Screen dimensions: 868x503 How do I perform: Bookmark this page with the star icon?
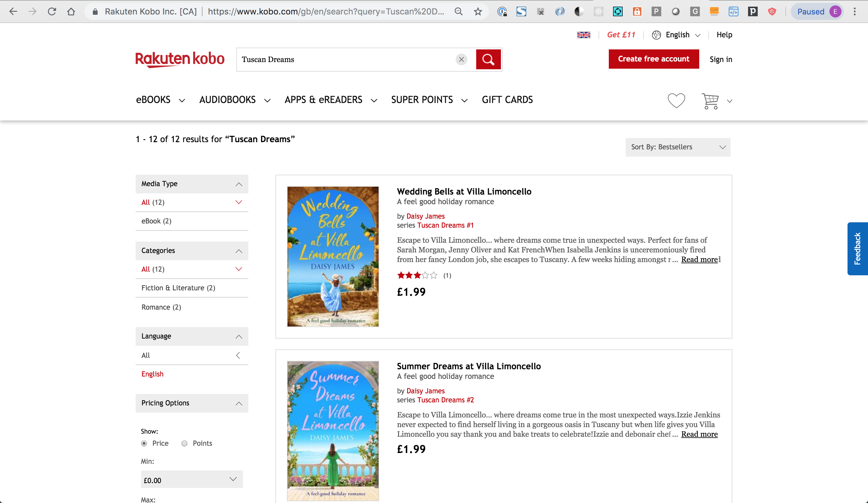478,11
